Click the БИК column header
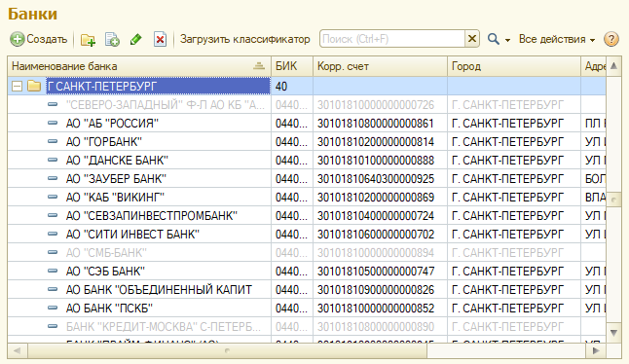 coord(292,66)
